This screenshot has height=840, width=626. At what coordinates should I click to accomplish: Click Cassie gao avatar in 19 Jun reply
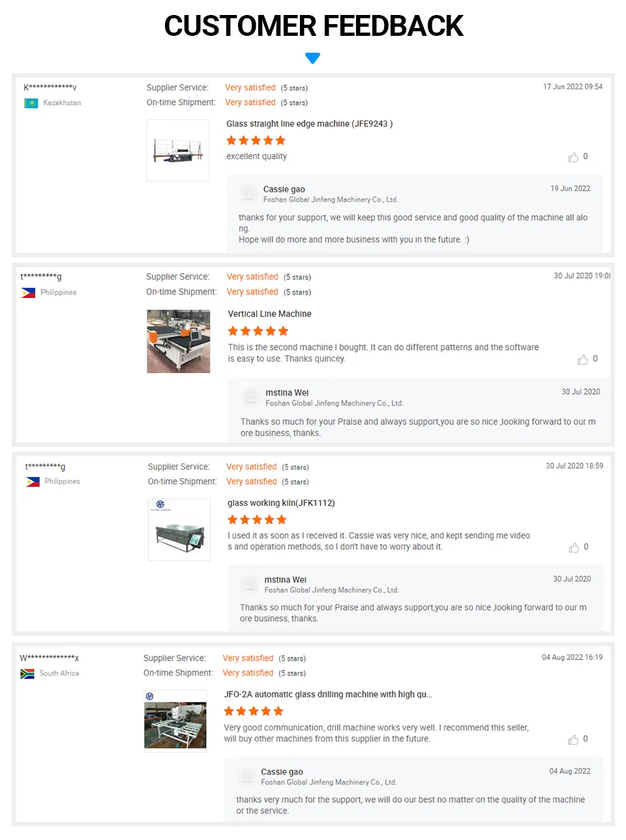(x=248, y=194)
